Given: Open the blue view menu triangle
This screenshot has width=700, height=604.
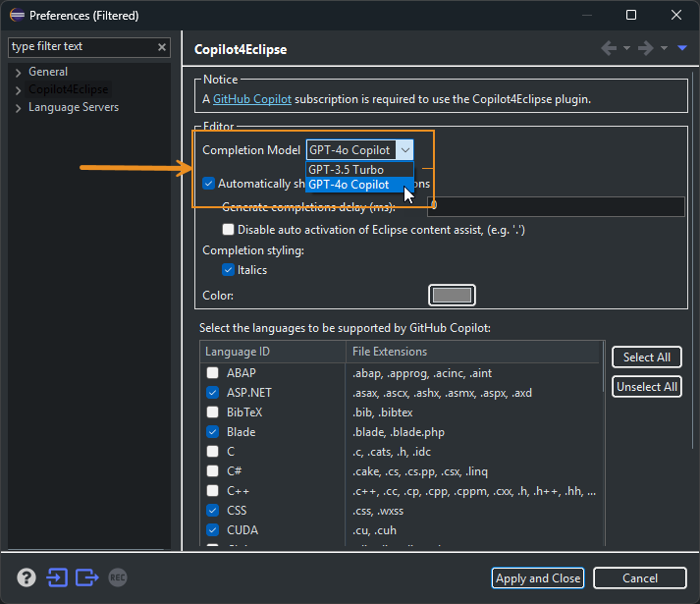Looking at the screenshot, I should point(682,48).
